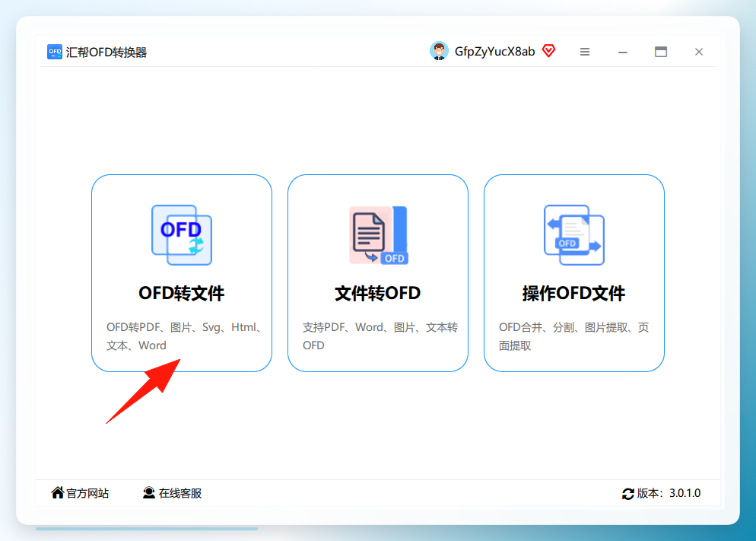Open the hamburger menu
The height and width of the screenshot is (541, 756).
coord(585,52)
